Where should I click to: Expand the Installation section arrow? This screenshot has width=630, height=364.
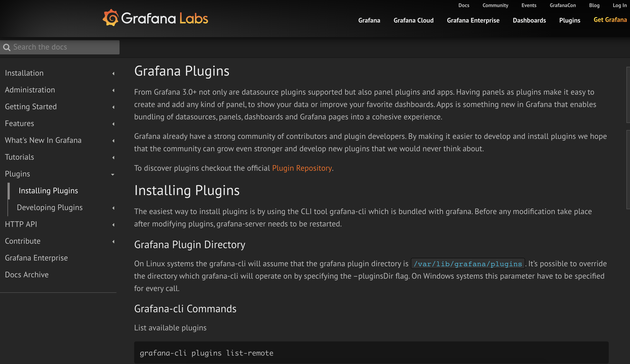click(x=113, y=73)
